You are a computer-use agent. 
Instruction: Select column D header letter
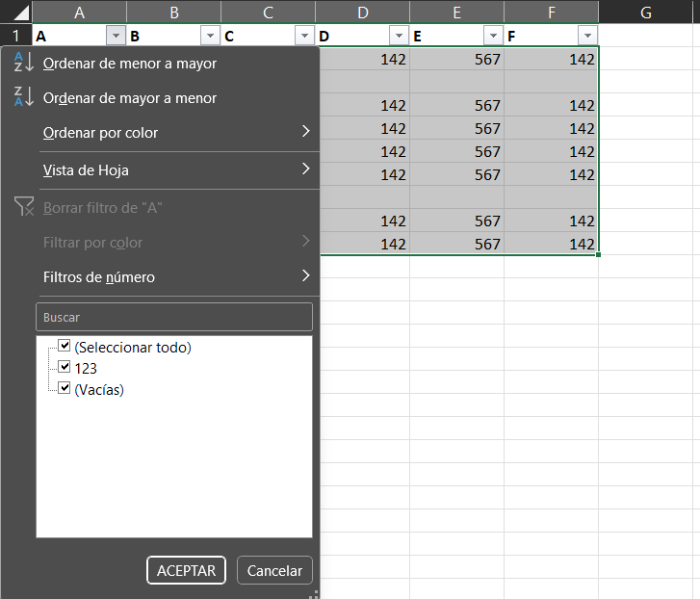point(362,13)
